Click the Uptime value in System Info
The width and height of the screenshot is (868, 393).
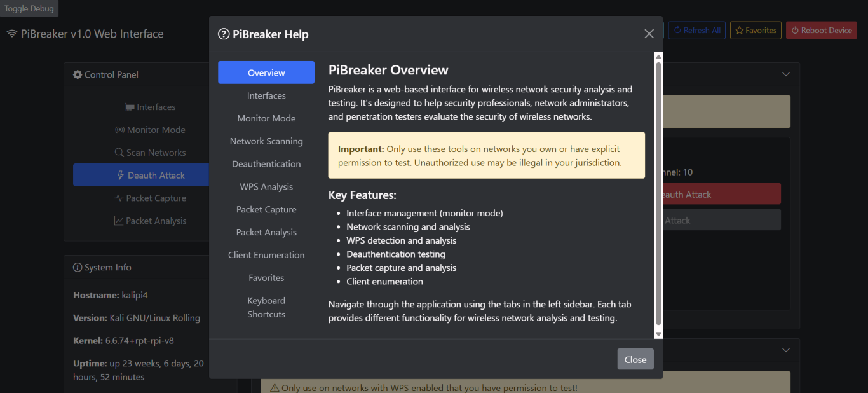tap(139, 370)
